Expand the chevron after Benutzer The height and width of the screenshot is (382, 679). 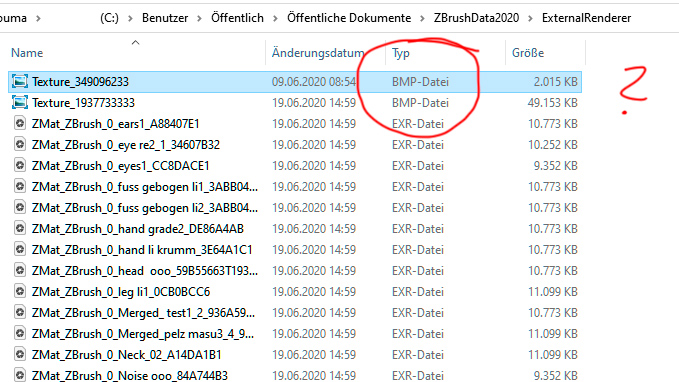[x=199, y=18]
